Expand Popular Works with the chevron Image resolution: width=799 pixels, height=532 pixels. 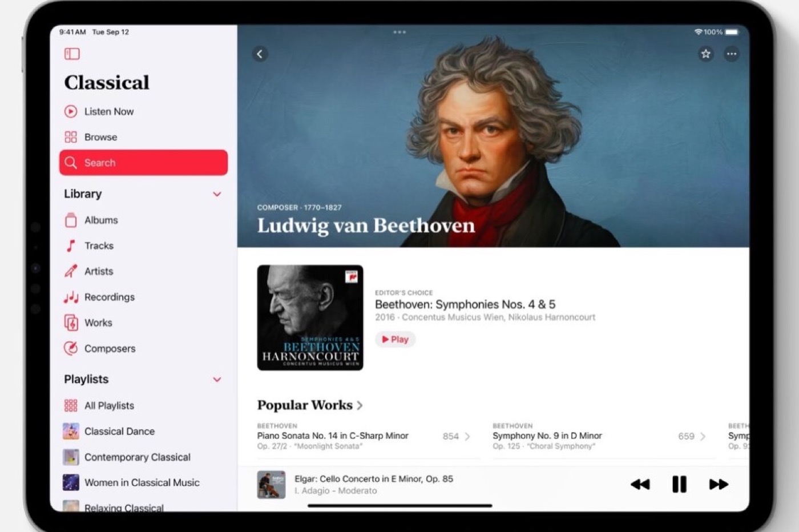point(360,405)
